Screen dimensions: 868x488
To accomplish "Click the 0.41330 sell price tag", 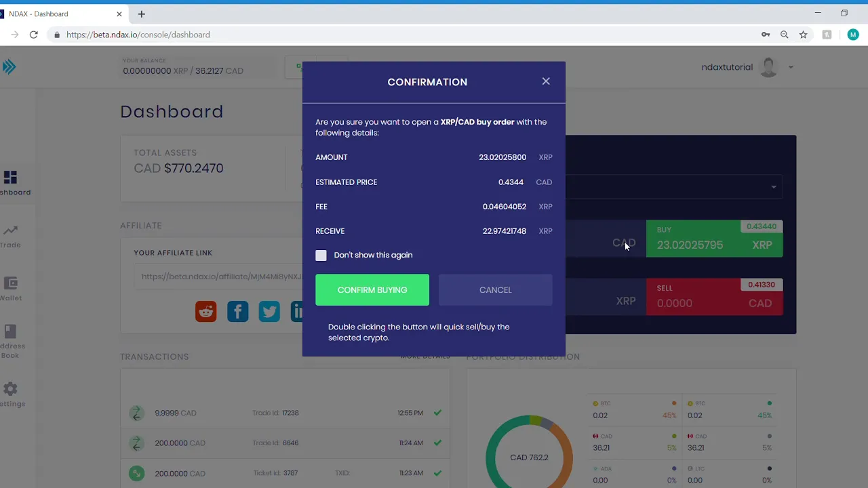I will (762, 285).
